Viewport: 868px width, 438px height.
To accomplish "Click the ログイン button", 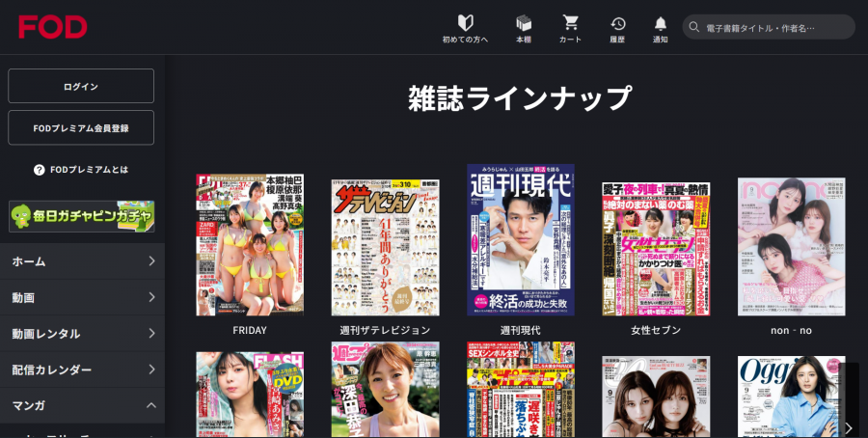I will (81, 86).
